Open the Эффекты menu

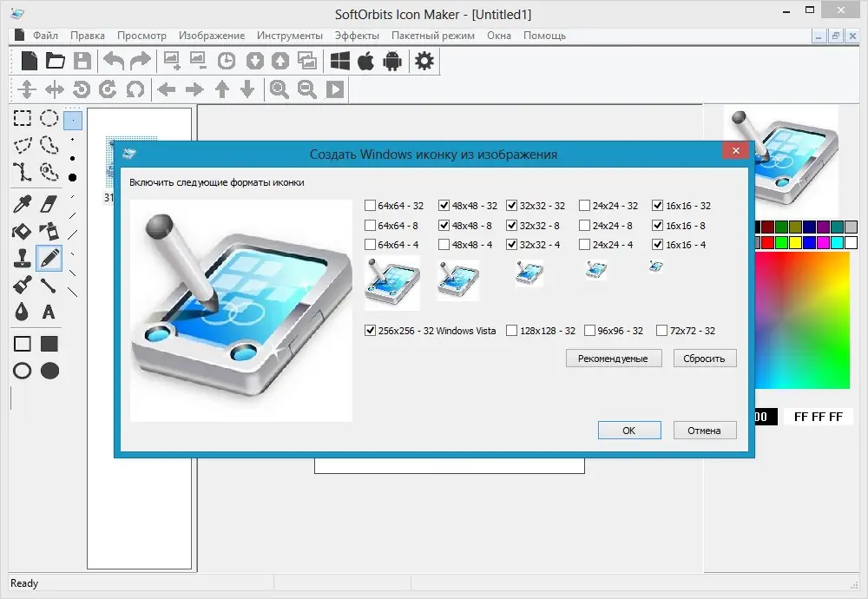pos(357,36)
